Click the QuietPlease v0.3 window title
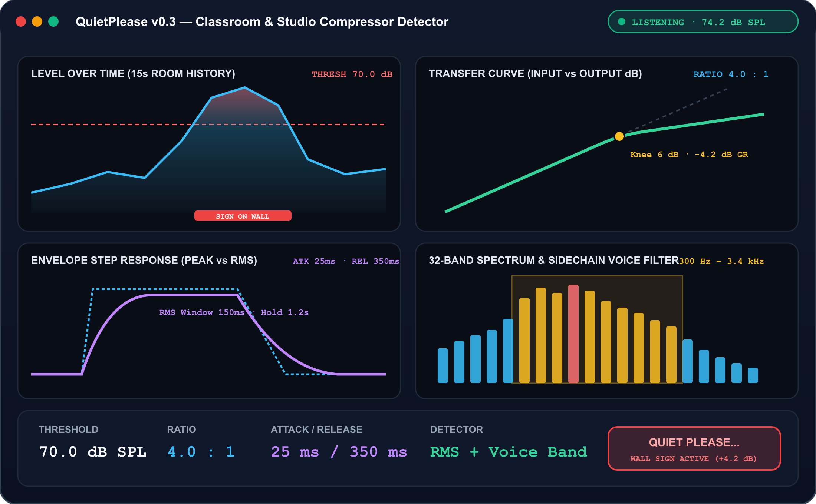This screenshot has width=816, height=504. pos(262,22)
